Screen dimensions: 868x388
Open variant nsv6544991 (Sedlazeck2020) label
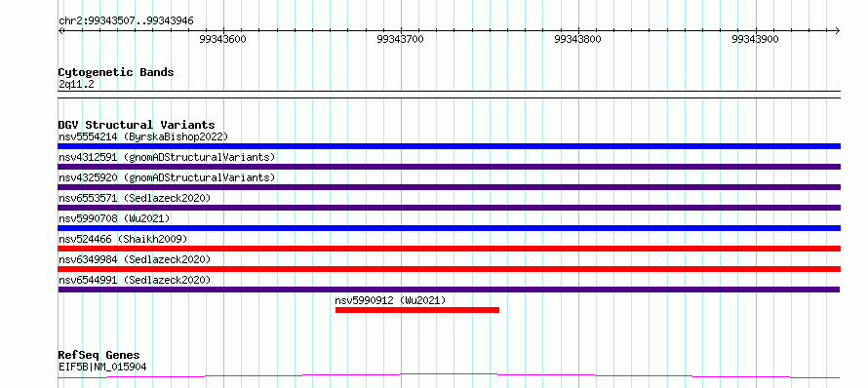click(x=135, y=280)
